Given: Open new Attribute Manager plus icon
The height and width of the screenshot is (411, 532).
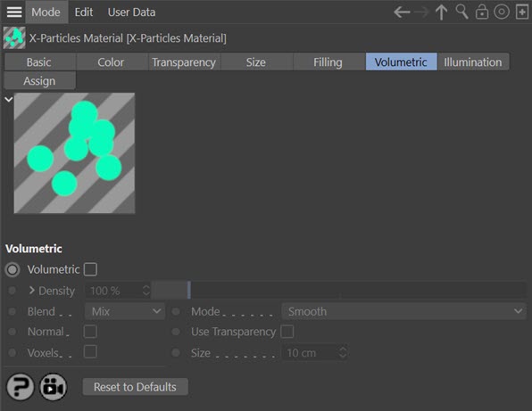Looking at the screenshot, I should coord(522,12).
